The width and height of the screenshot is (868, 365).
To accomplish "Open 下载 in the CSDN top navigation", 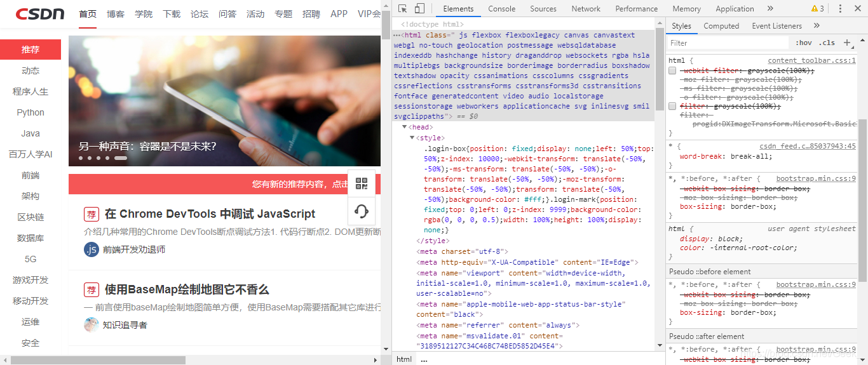I will [172, 14].
